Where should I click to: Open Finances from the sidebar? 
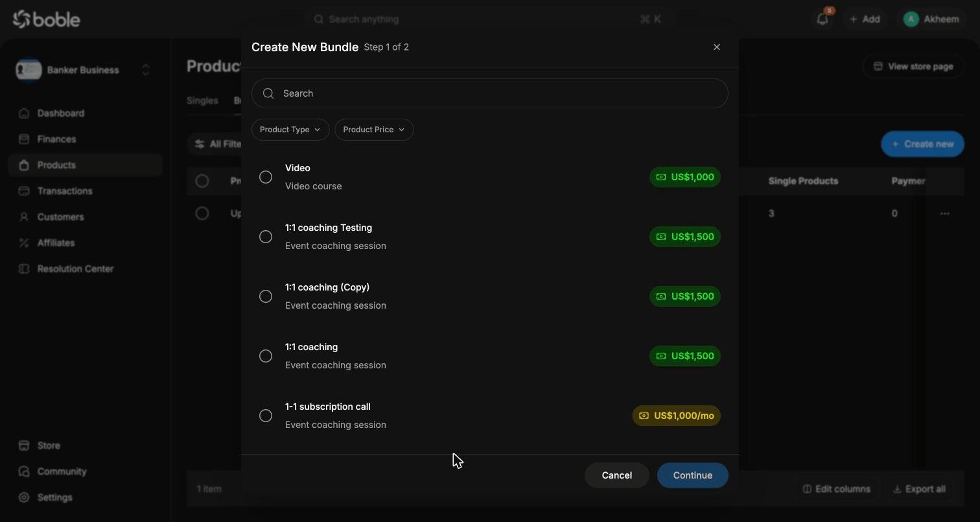[85, 139]
